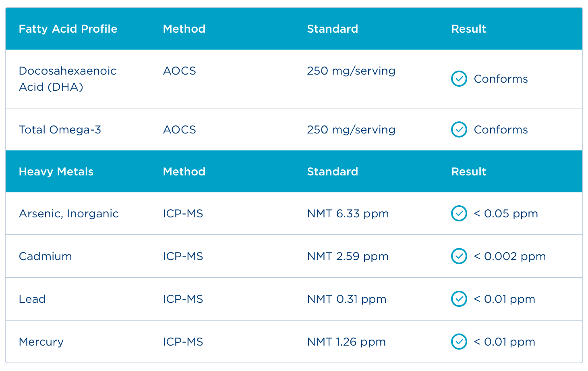Click the AOCS method for DHA
The width and height of the screenshot is (588, 371).
(x=179, y=71)
